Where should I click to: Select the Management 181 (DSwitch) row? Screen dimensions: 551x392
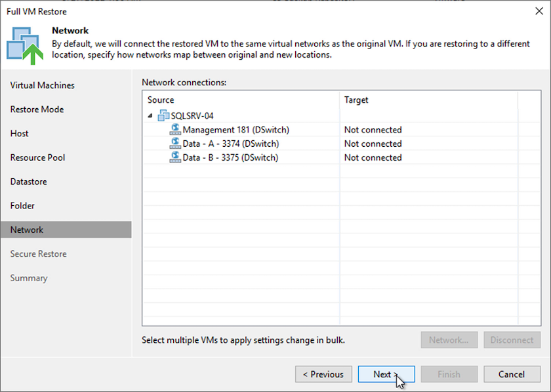(236, 130)
